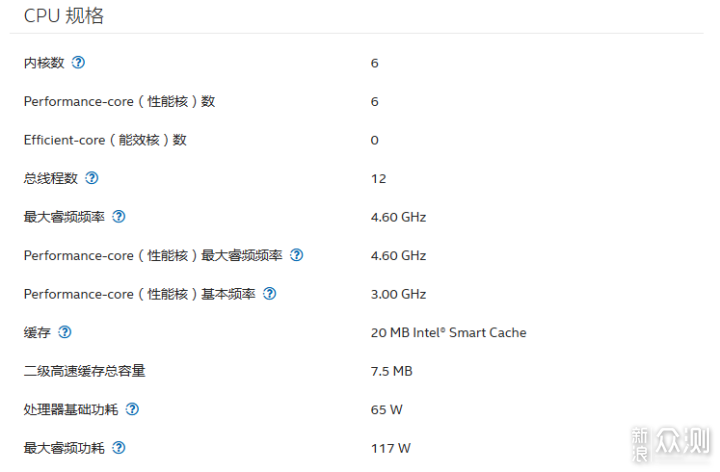Screen dimensions: 720x472
Task: Click help icon next to 内核数
Action: 79,62
